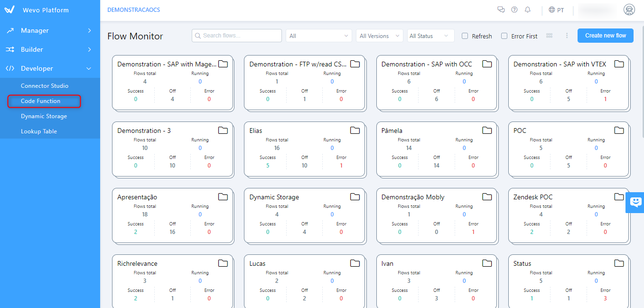Open the vertical three-dot options menu

coord(567,36)
